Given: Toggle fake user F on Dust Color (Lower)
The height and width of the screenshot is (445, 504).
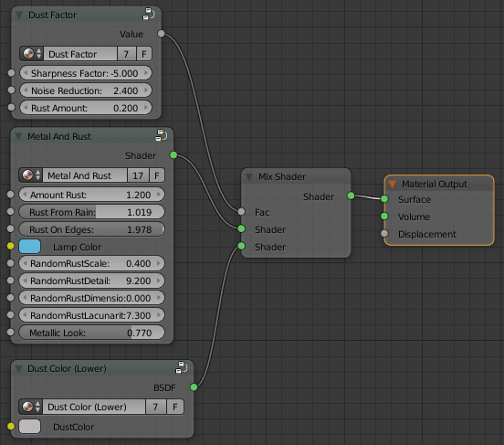Looking at the screenshot, I should [x=175, y=407].
